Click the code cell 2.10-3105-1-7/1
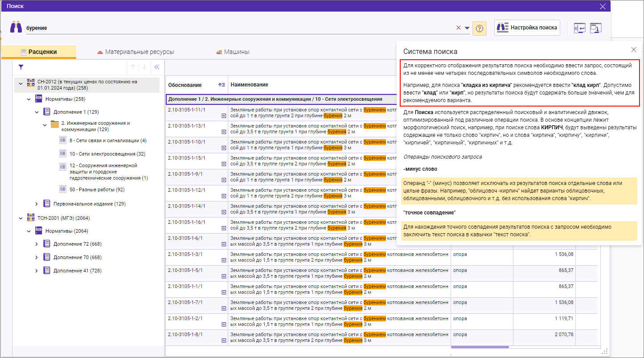 pyautogui.click(x=185, y=302)
